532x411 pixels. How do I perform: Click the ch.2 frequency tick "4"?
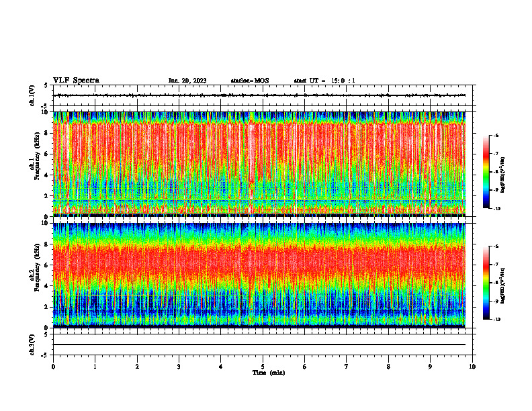tap(46, 286)
